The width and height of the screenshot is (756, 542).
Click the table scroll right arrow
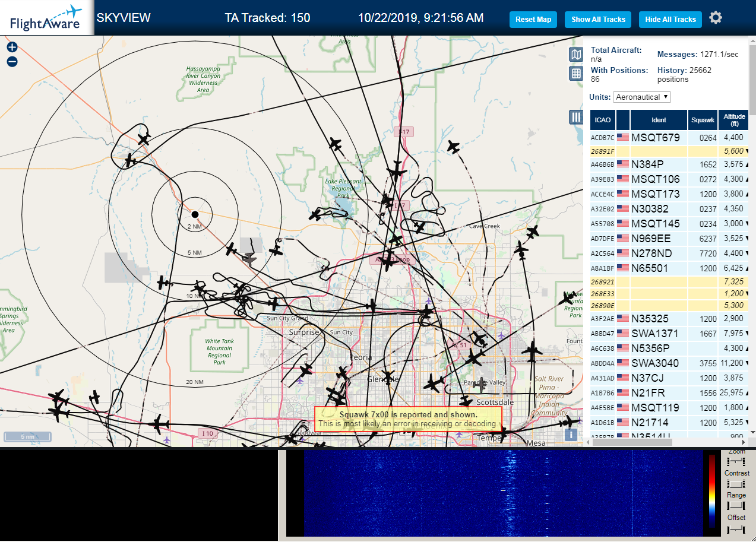[x=745, y=442]
